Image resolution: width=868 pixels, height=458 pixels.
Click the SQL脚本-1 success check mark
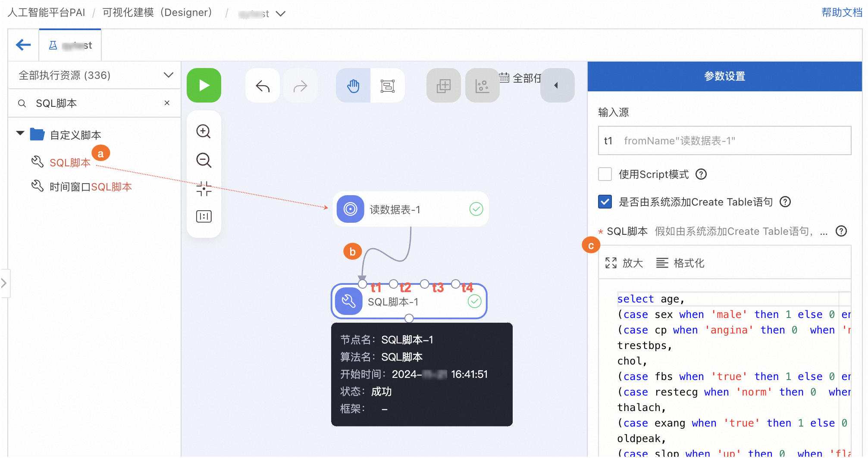click(x=474, y=302)
